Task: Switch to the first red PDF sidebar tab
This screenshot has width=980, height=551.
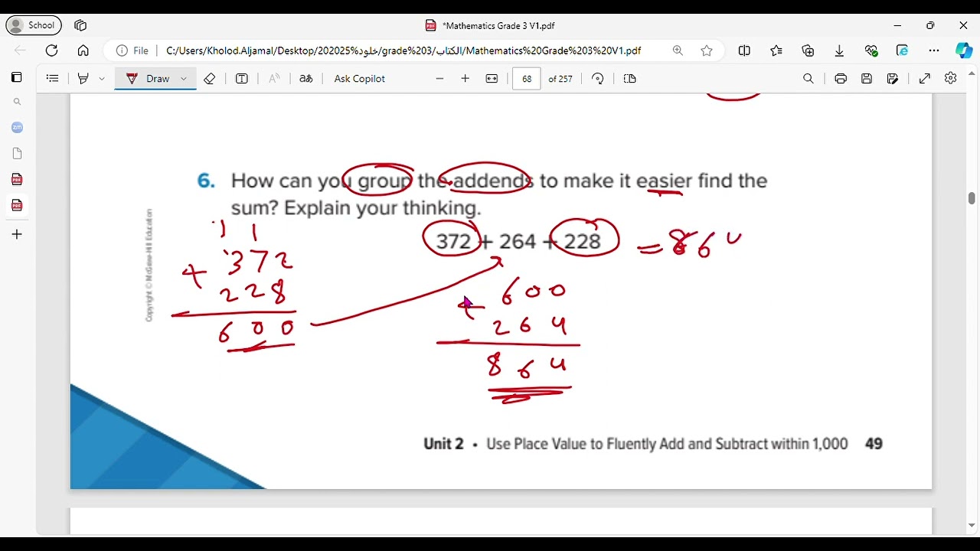Action: (17, 180)
